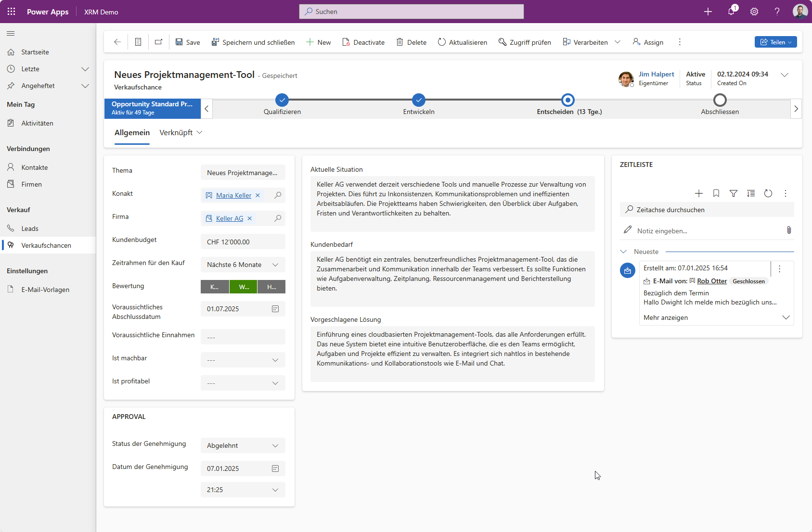Image resolution: width=812 pixels, height=532 pixels.
Task: Open Kontakte in sidebar
Action: pos(34,167)
